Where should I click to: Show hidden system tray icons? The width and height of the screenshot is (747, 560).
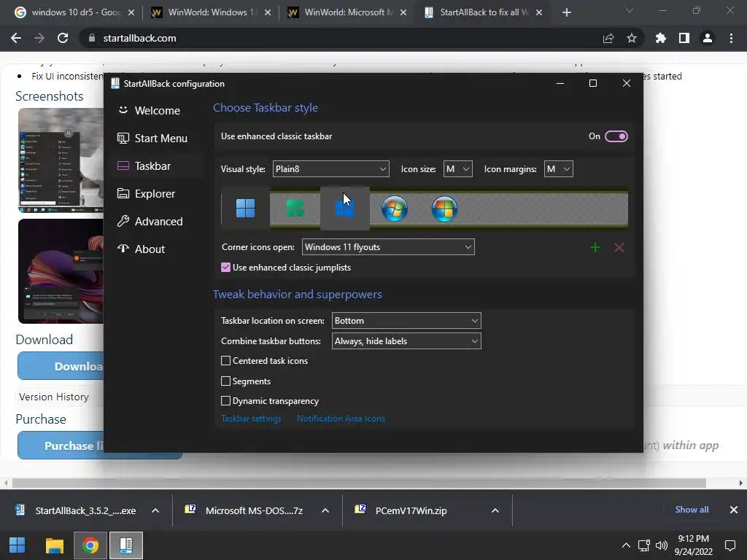point(626,545)
